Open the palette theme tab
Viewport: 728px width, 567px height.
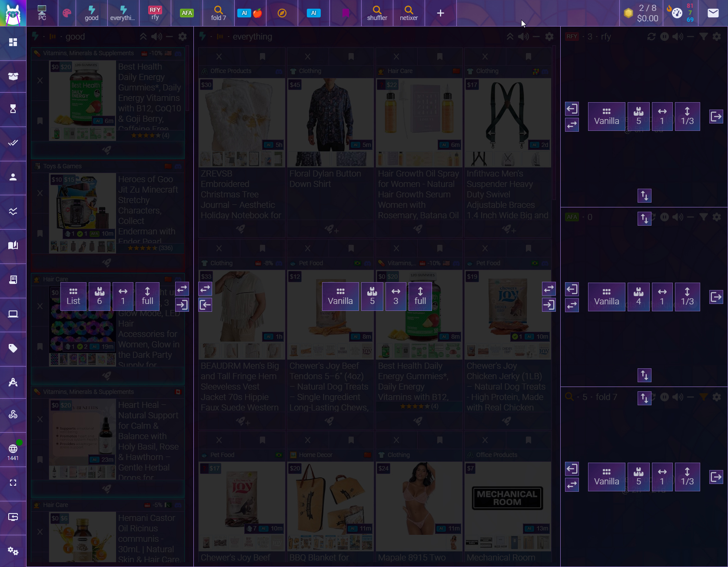[67, 13]
